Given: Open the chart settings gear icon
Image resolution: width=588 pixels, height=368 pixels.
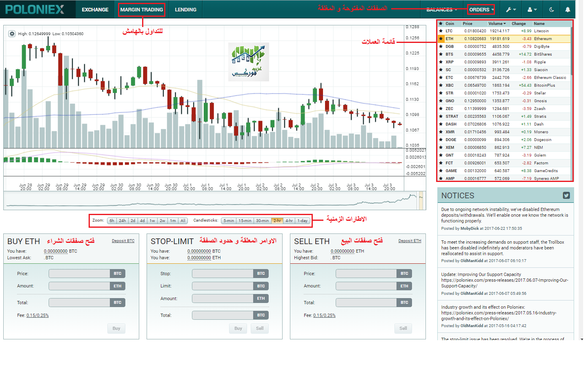Looking at the screenshot, I should [x=12, y=34].
